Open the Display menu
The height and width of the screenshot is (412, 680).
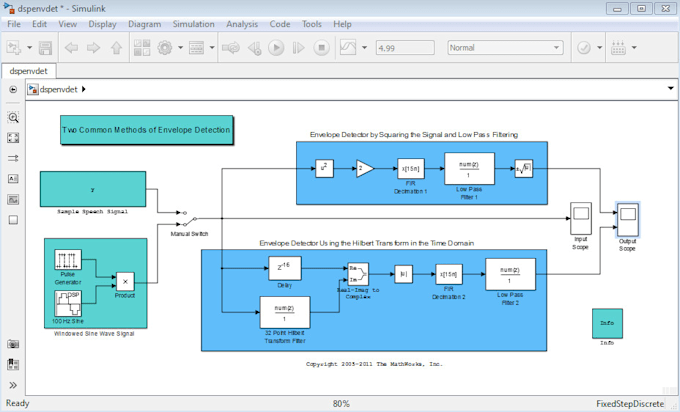click(102, 24)
